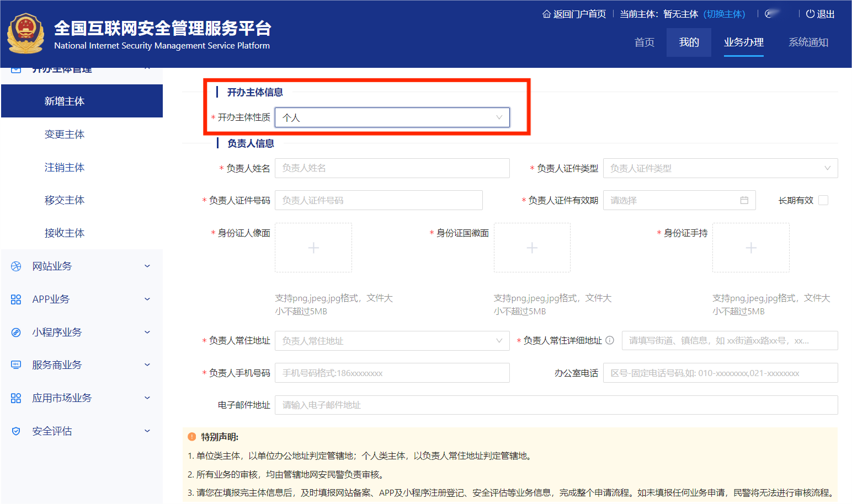
Task: Select the 小程序业务 icon in sidebar
Action: tap(15, 332)
